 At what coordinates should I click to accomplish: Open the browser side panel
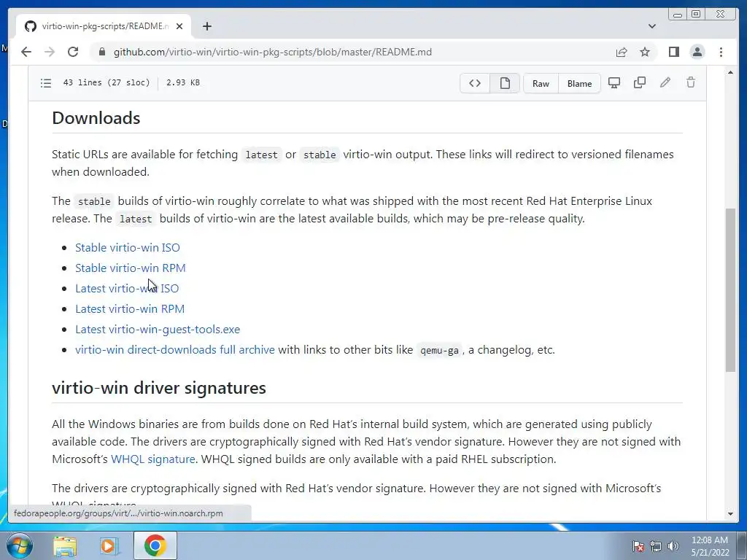tap(673, 52)
